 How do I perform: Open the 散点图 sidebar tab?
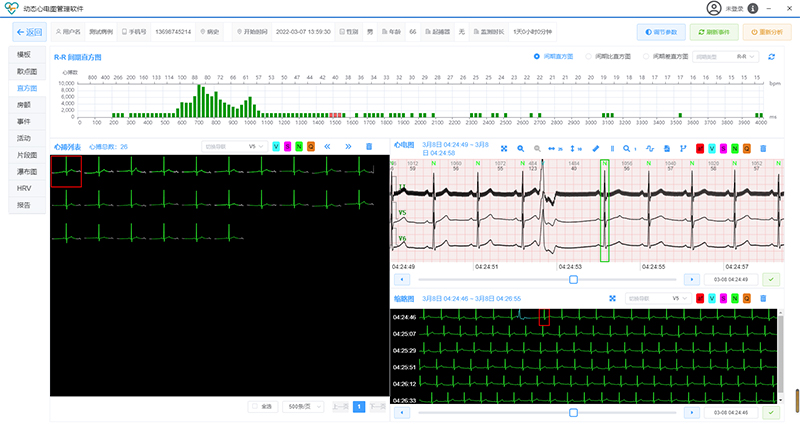click(28, 72)
